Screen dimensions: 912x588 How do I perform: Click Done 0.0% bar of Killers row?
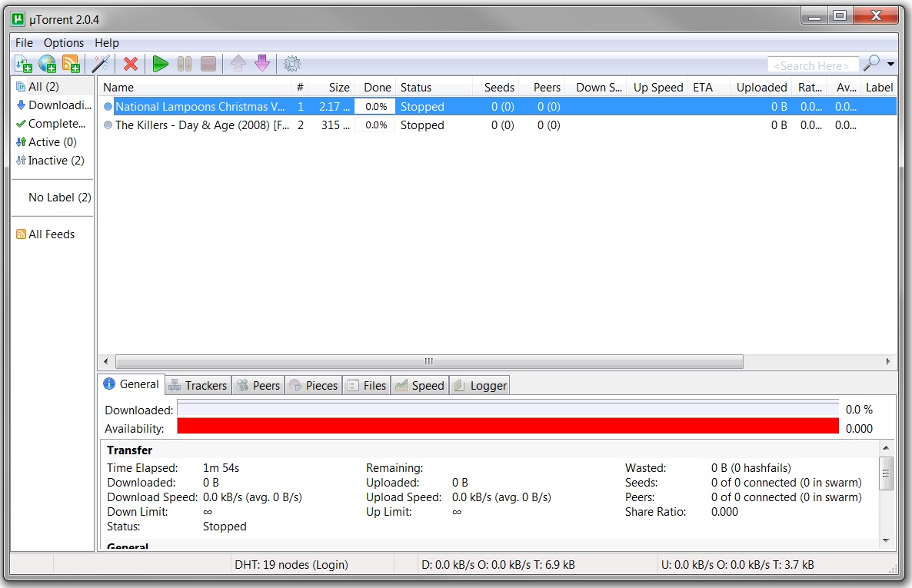[376, 125]
